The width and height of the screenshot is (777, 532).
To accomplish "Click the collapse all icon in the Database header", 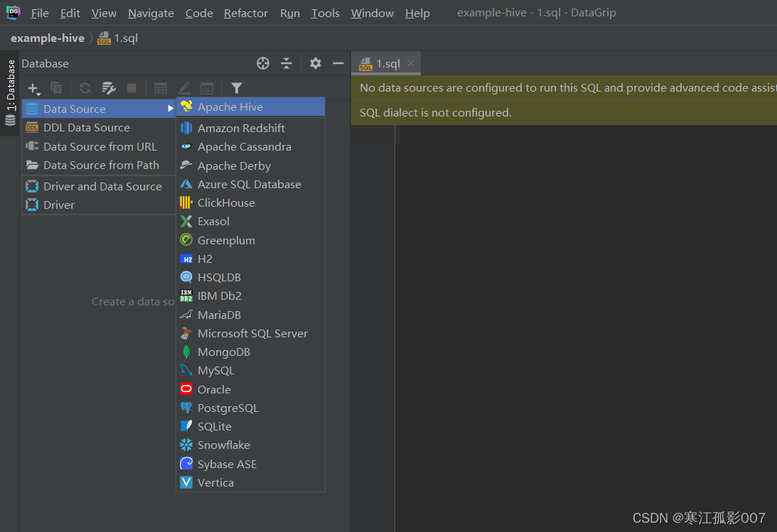I will (286, 63).
